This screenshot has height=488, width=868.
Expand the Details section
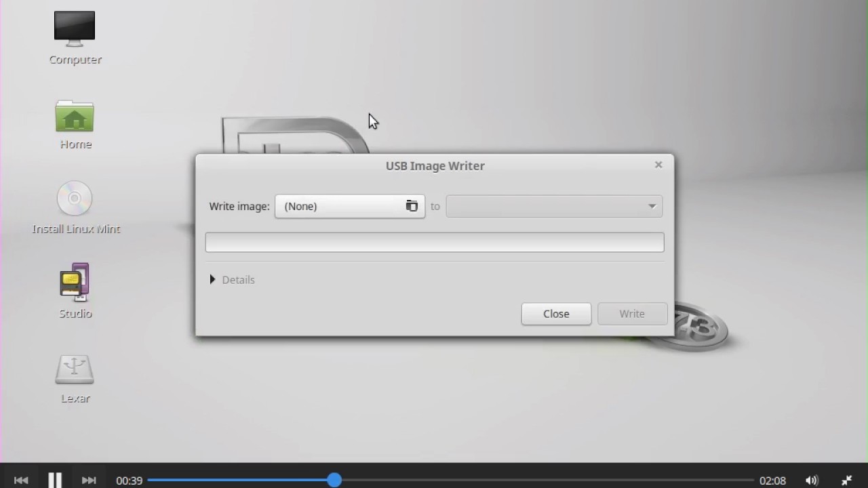coord(233,279)
